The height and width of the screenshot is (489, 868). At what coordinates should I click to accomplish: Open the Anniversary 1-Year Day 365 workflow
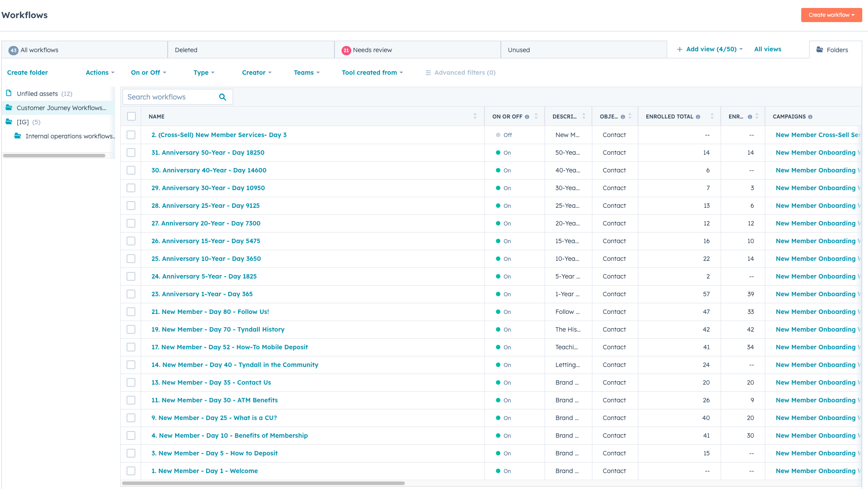pyautogui.click(x=202, y=294)
